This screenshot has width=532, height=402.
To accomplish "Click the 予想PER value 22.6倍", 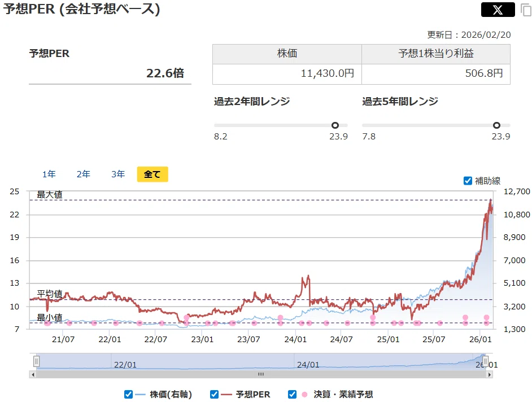I will (x=165, y=73).
